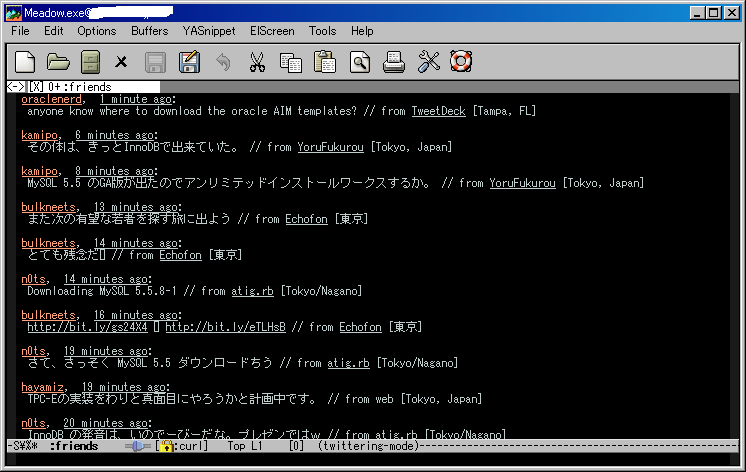Copy using the two pages icon
Image resolution: width=746 pixels, height=472 pixels.
pyautogui.click(x=291, y=62)
